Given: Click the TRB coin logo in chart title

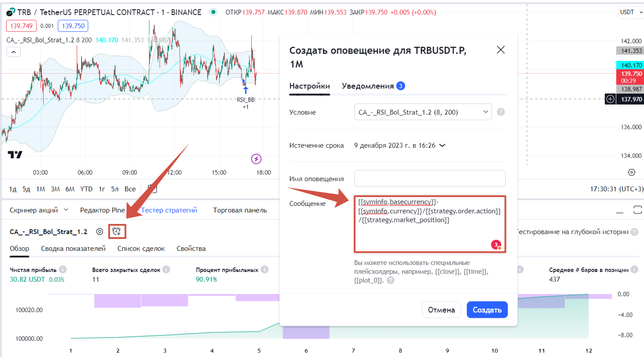Looking at the screenshot, I should 10,12.
